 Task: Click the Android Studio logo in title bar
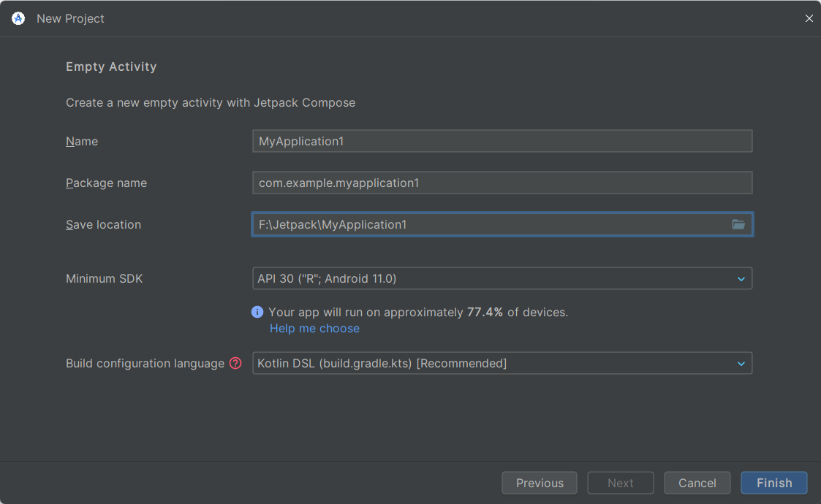(x=18, y=18)
